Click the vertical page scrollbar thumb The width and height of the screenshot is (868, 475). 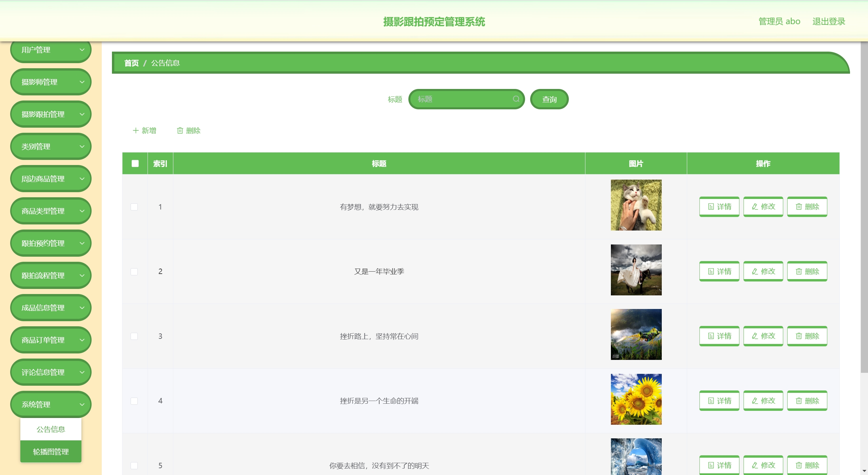864,207
